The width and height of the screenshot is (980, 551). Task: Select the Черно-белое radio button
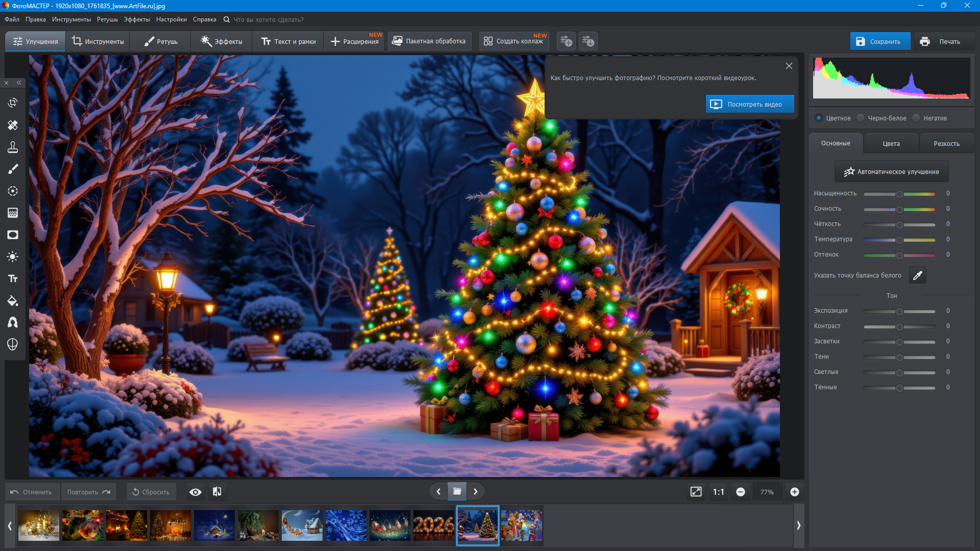[x=861, y=118]
